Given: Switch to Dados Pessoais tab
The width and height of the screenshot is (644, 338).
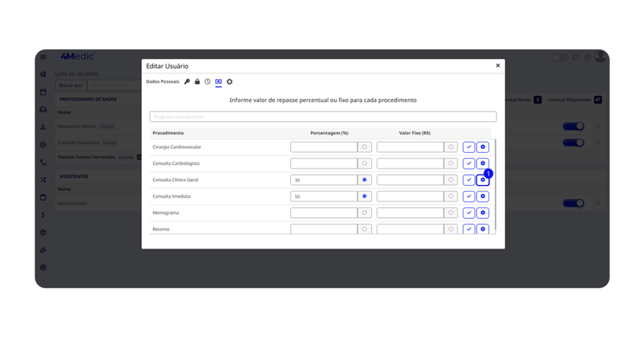Looking at the screenshot, I should (x=162, y=82).
